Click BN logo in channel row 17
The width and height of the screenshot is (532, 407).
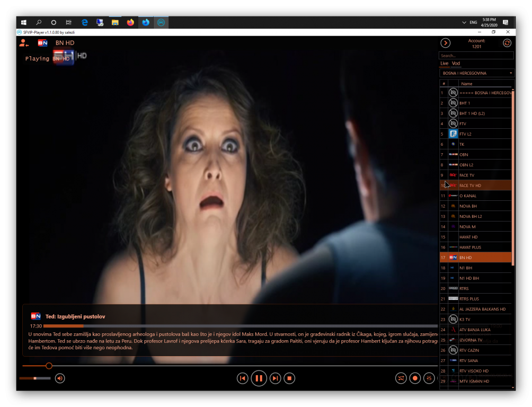[x=453, y=258]
